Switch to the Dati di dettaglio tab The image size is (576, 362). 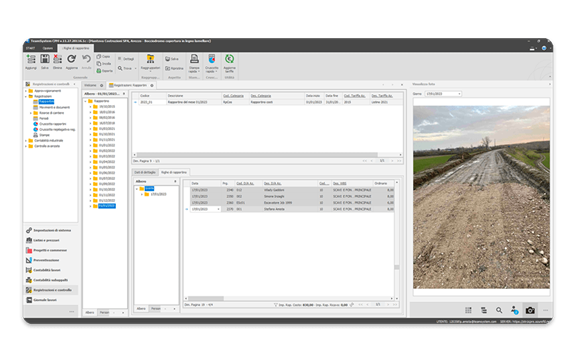[145, 172]
